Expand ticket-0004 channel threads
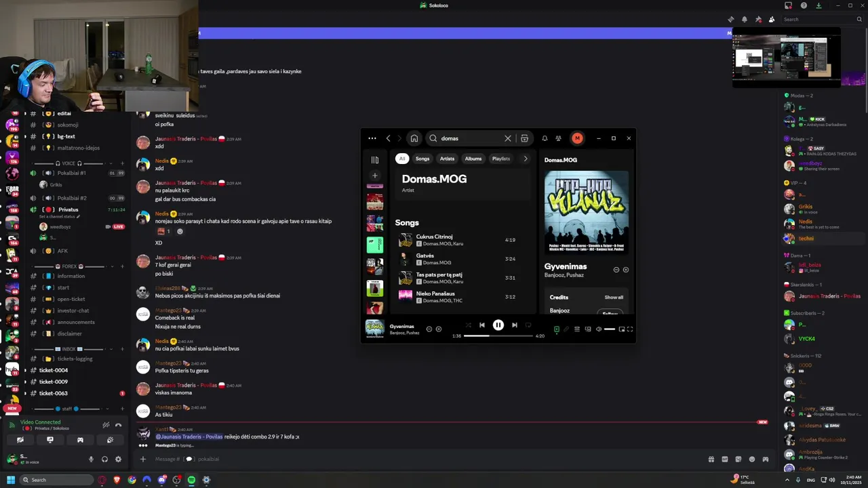Screen dimensions: 868x488 tap(25, 370)
